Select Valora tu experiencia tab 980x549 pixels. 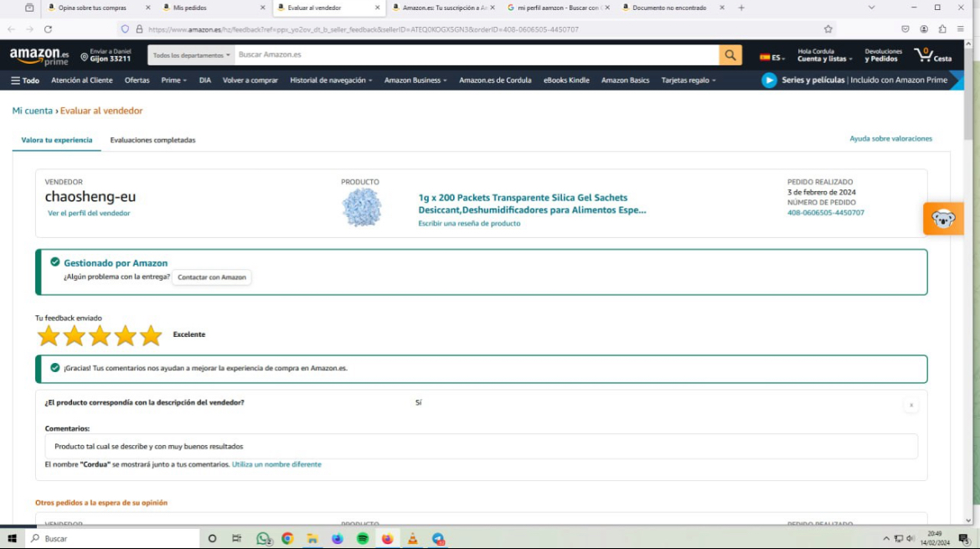click(57, 140)
